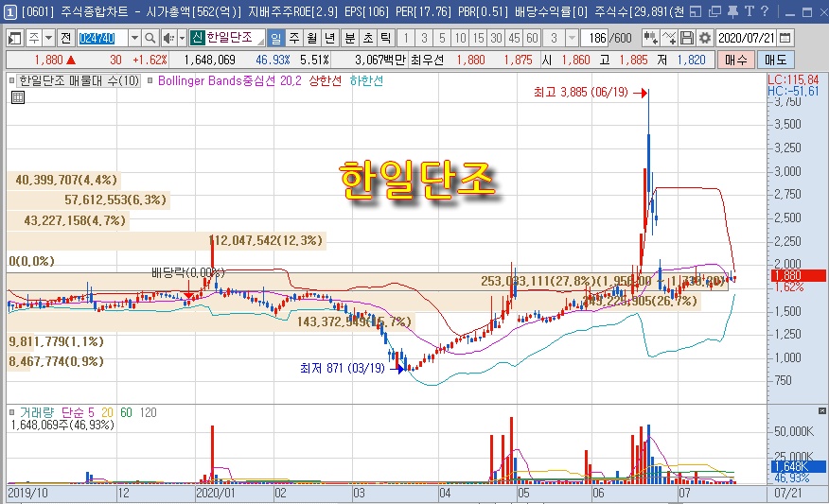Image resolution: width=829 pixels, height=504 pixels.
Task: Open the interval value 3 dropdown arrow
Action: pos(572,38)
